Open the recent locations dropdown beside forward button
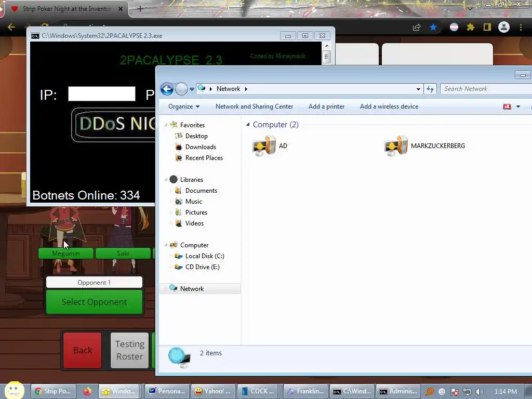Viewport: 532px width, 399px height. click(192, 89)
